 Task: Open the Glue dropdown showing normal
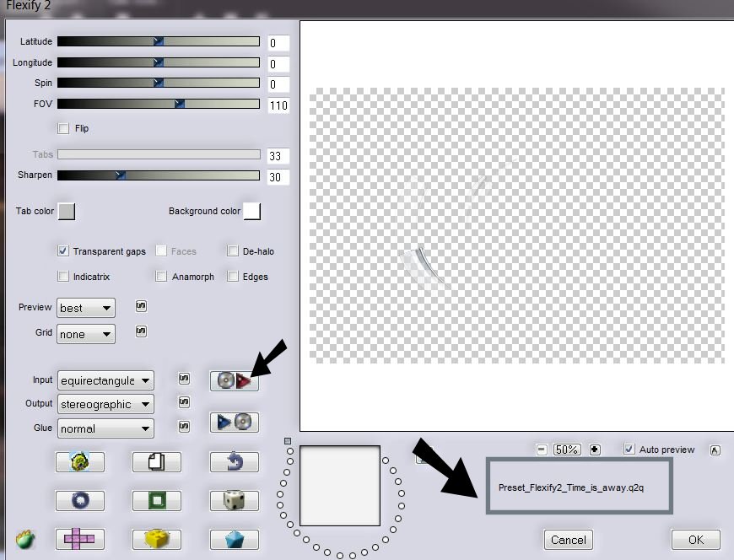(105, 428)
